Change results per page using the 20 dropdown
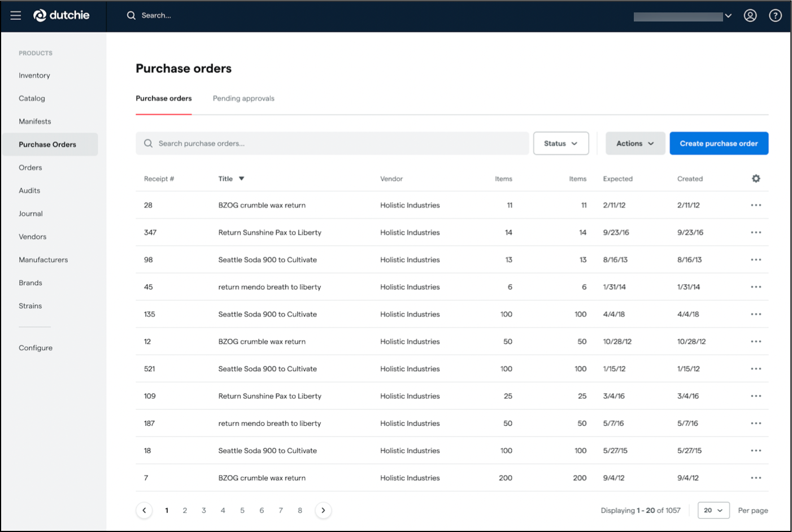 coord(713,510)
